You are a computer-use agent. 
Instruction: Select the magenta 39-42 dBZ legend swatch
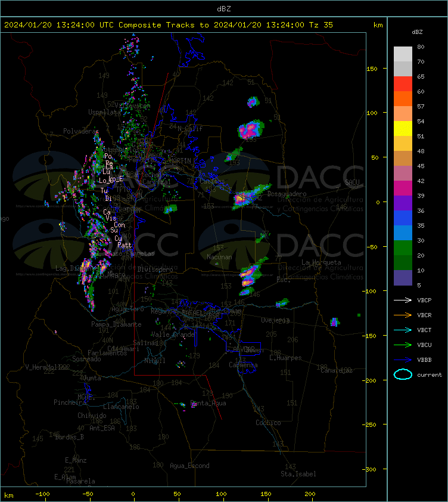(x=403, y=188)
